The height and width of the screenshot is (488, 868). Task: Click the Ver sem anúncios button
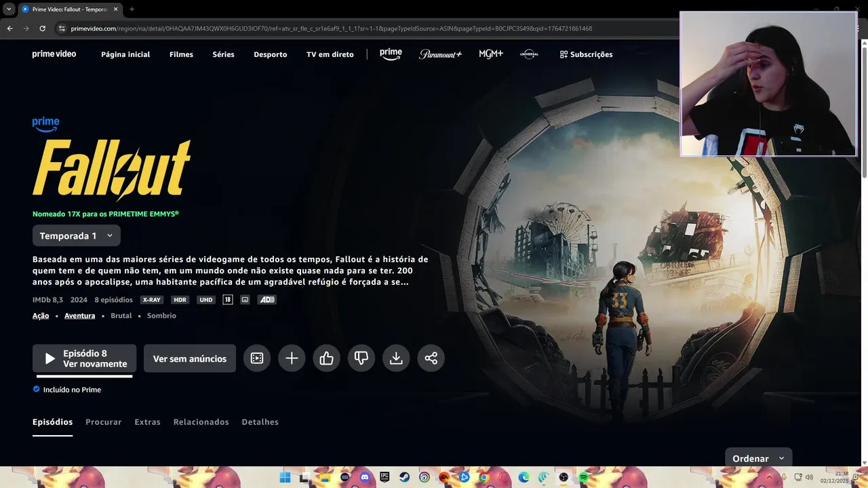point(190,359)
